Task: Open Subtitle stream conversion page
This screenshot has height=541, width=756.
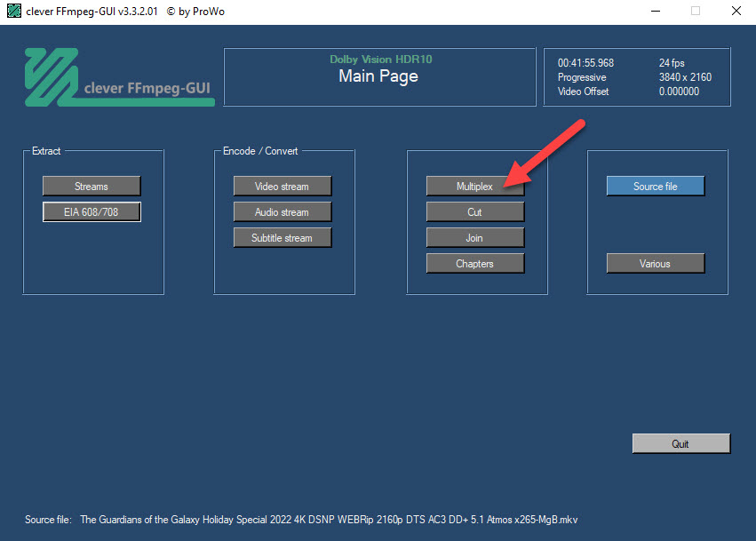Action: point(283,238)
